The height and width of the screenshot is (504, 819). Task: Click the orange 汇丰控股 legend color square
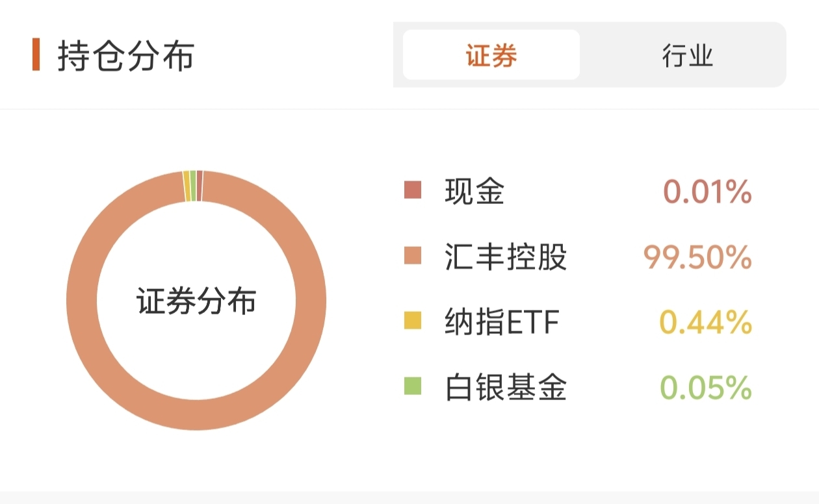tap(413, 256)
